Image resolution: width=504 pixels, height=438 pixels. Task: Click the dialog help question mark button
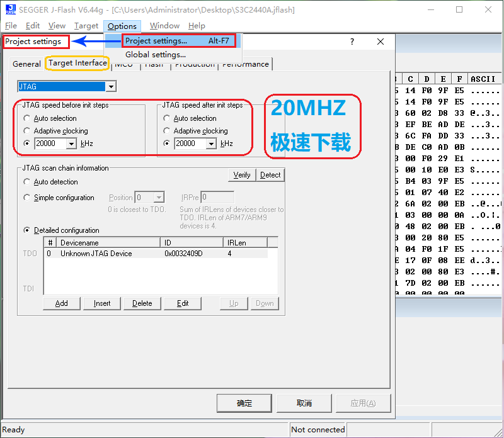click(x=352, y=42)
